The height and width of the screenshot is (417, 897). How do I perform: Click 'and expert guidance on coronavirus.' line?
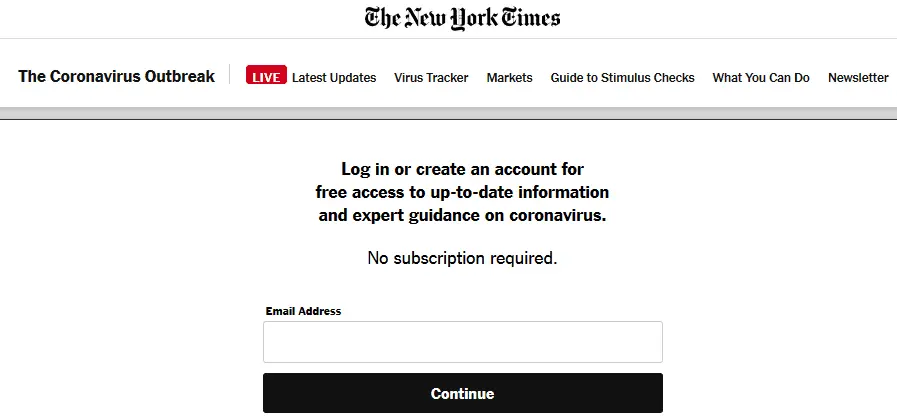tap(462, 214)
